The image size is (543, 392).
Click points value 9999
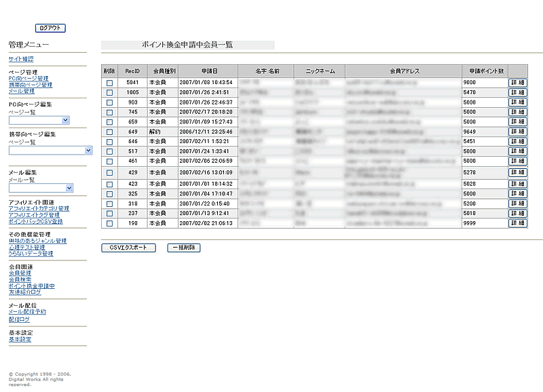point(470,224)
